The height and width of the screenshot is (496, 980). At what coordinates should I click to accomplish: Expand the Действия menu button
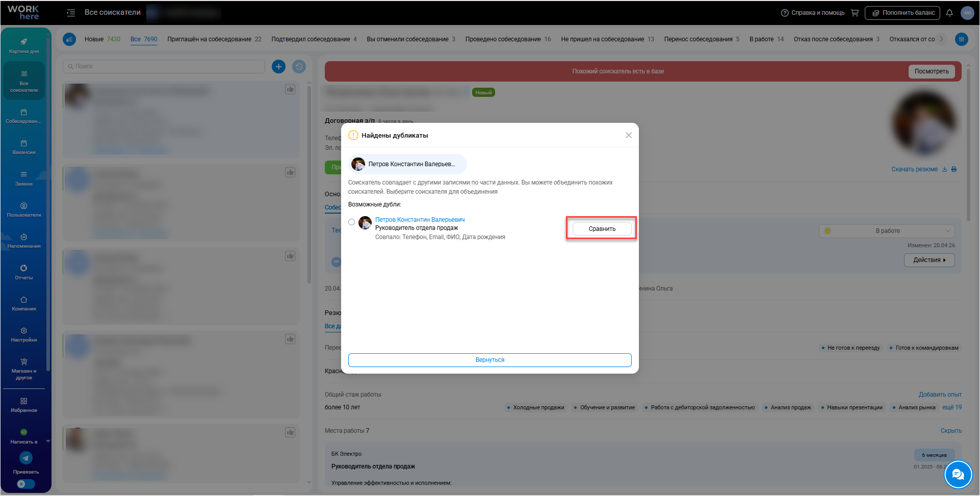[929, 260]
